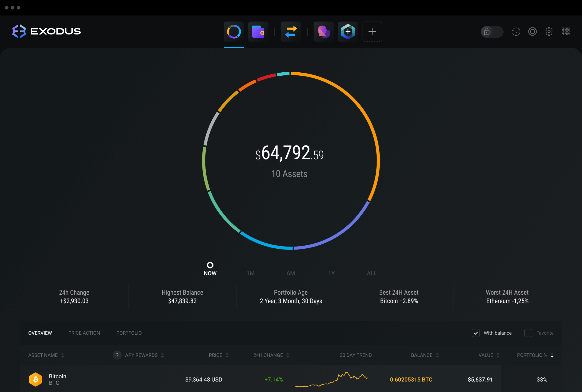This screenshot has height=392, width=582.
Task: Click the add new app plus button
Action: pyautogui.click(x=372, y=31)
